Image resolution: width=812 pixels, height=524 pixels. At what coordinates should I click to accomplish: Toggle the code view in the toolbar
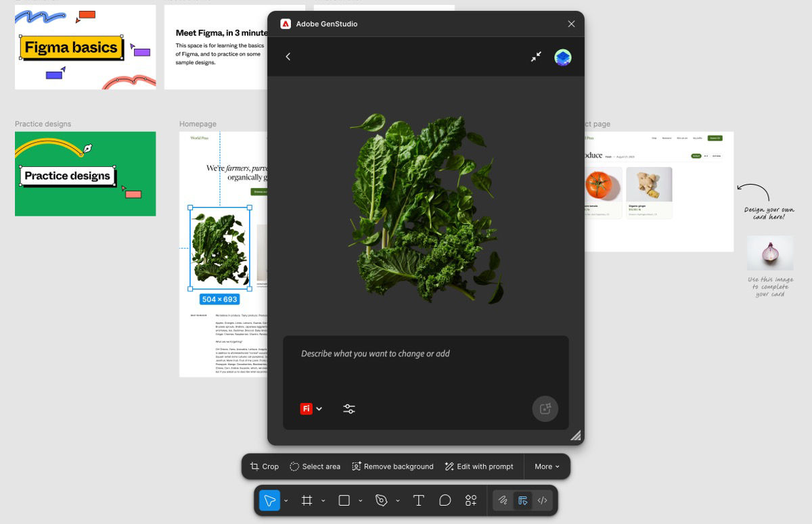click(x=542, y=500)
